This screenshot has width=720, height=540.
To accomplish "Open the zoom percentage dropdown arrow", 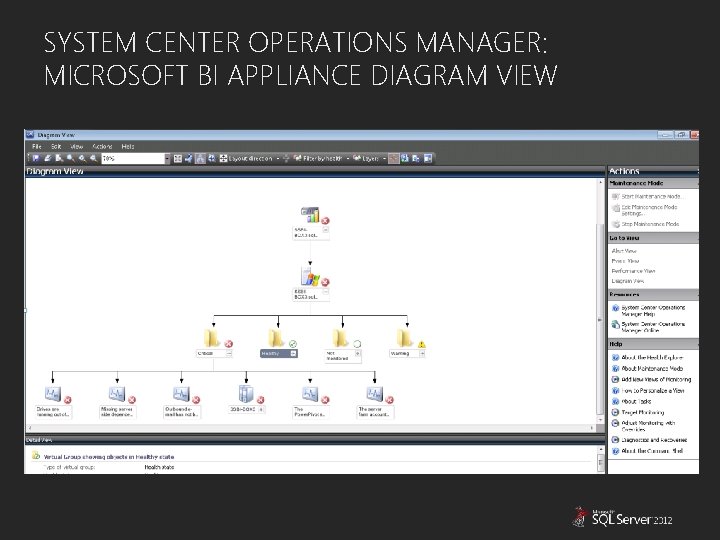I will pyautogui.click(x=167, y=158).
